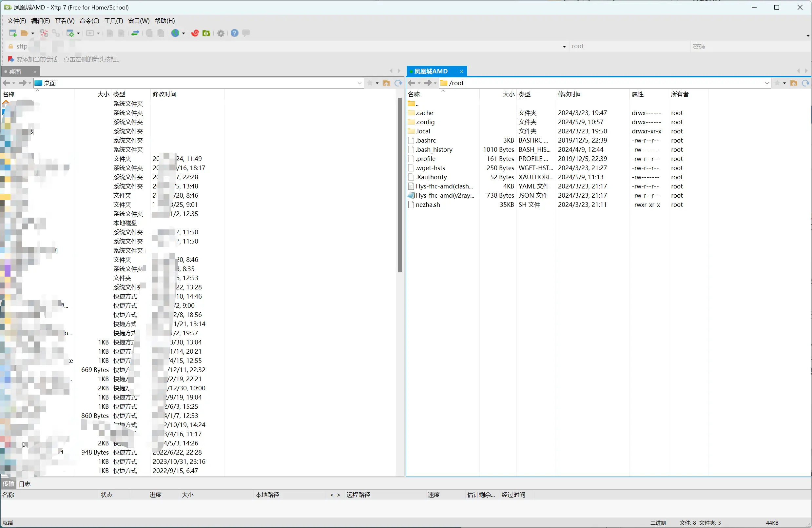Sort remote files by 所有者 column
The width and height of the screenshot is (812, 528).
(x=688, y=94)
